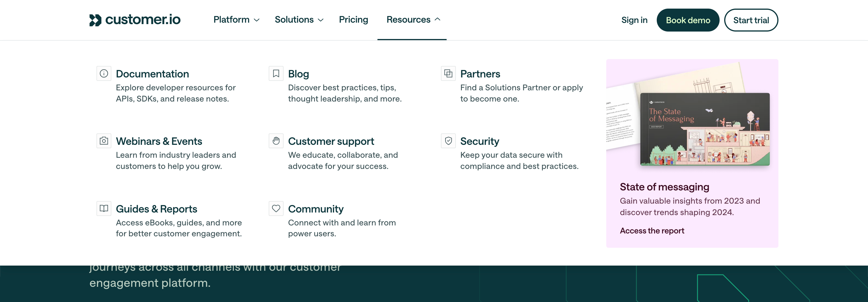Click the customer.io logo
This screenshot has height=302, width=868.
(134, 20)
